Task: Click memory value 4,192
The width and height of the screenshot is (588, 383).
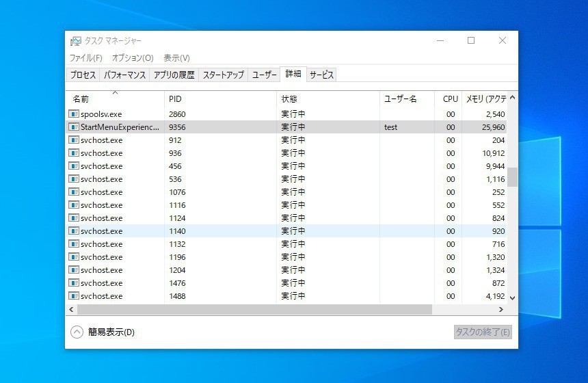Action: click(x=496, y=296)
